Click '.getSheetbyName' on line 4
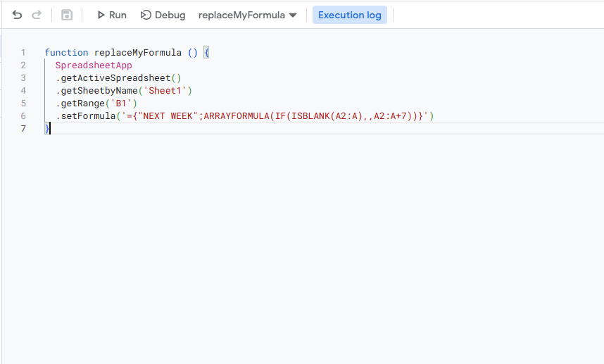 (96, 91)
